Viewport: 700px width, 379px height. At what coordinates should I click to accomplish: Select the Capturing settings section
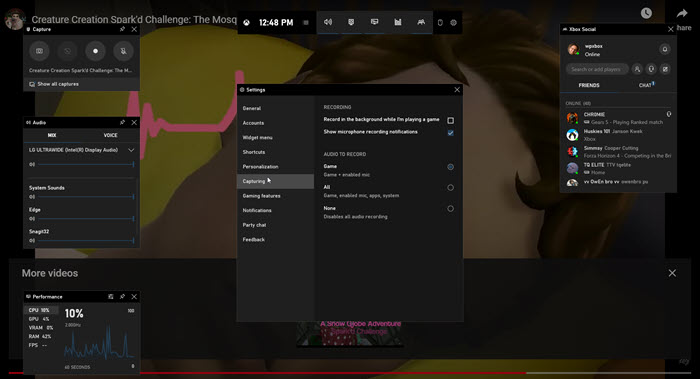point(275,181)
